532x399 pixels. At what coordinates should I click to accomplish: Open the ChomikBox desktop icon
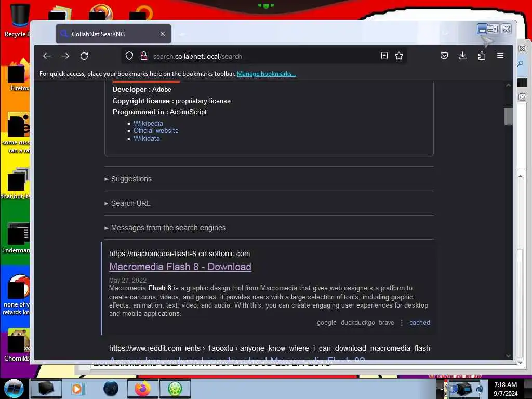click(18, 344)
